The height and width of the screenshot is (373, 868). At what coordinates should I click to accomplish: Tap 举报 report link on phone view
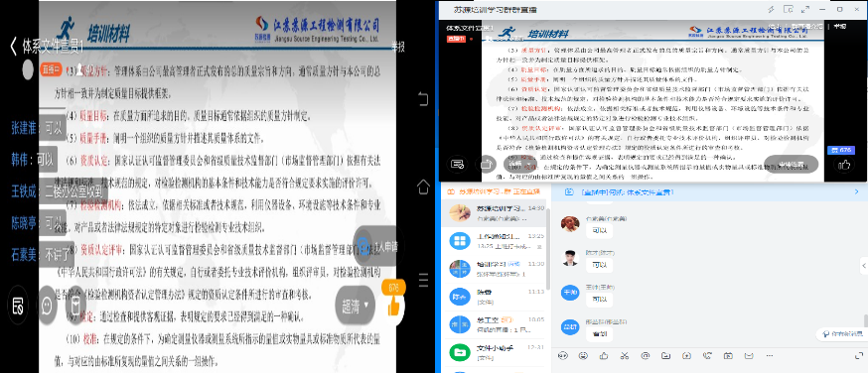tap(398, 47)
